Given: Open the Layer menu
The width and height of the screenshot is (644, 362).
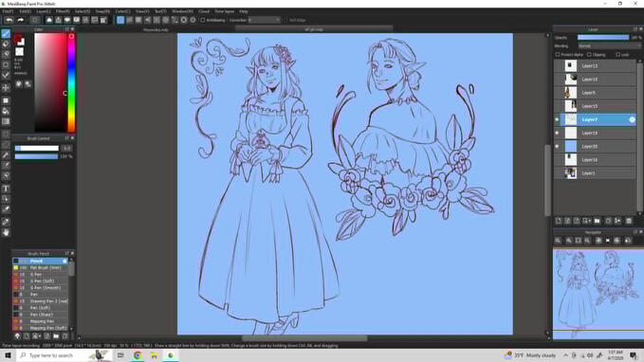Looking at the screenshot, I should coord(43,11).
